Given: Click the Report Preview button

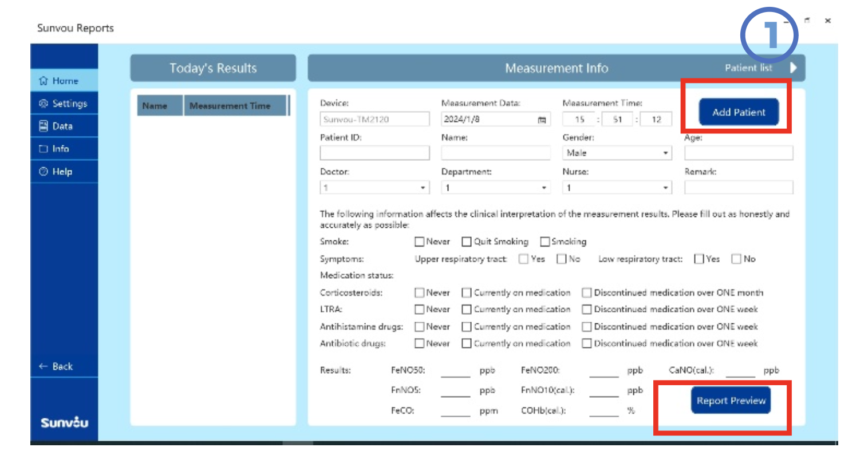Looking at the screenshot, I should coord(730,401).
